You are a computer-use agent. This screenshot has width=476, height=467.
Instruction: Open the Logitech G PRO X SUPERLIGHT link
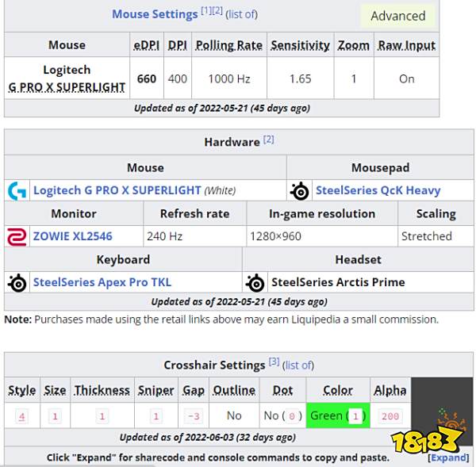(x=117, y=190)
